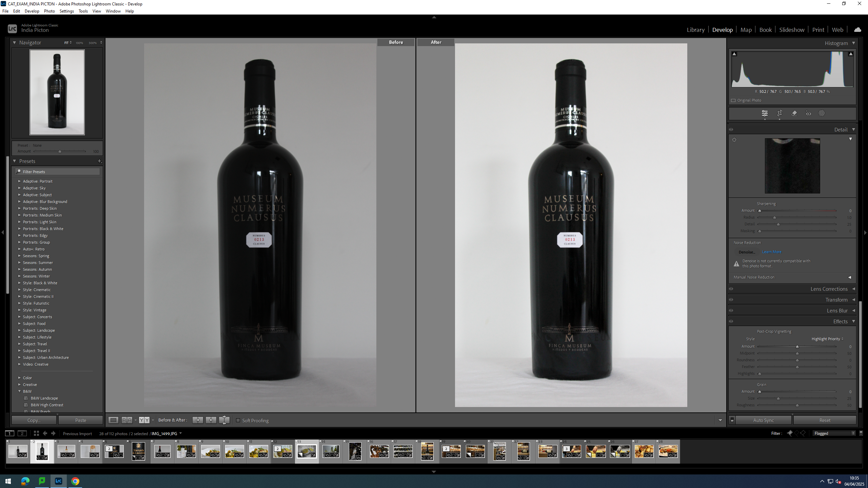Expand Subject: Food preset group
The height and width of the screenshot is (488, 868).
pyautogui.click(x=19, y=324)
